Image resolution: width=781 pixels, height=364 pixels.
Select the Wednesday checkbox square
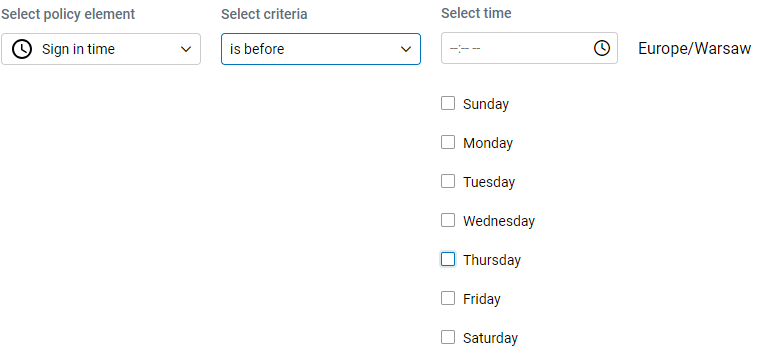point(448,220)
